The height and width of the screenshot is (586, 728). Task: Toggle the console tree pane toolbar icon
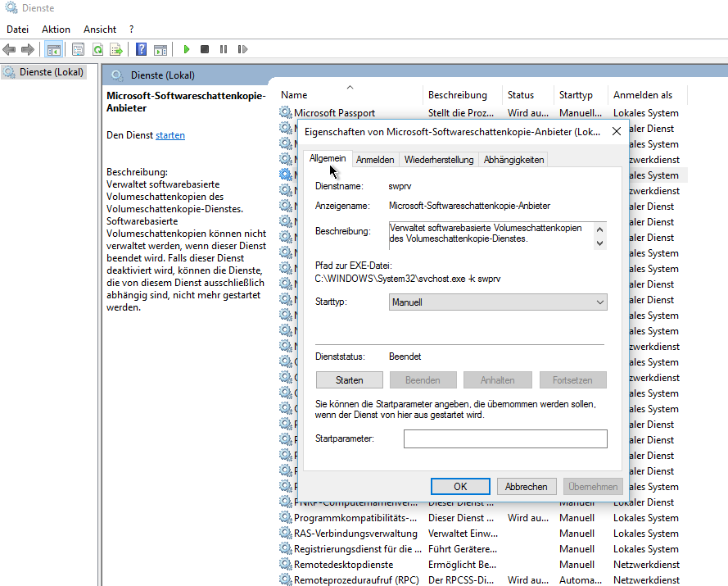(53, 49)
